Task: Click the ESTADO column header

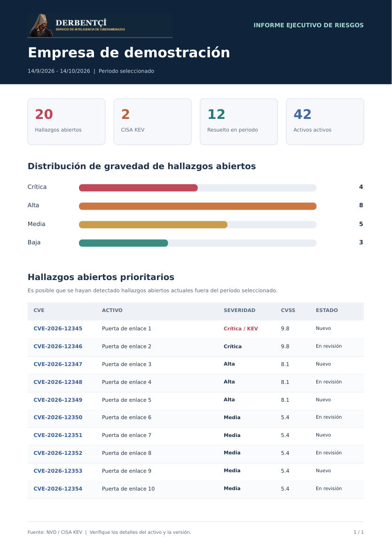Action: point(327,310)
